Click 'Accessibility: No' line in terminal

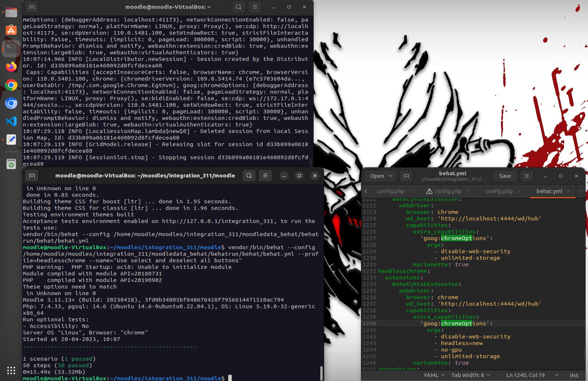[56, 326]
